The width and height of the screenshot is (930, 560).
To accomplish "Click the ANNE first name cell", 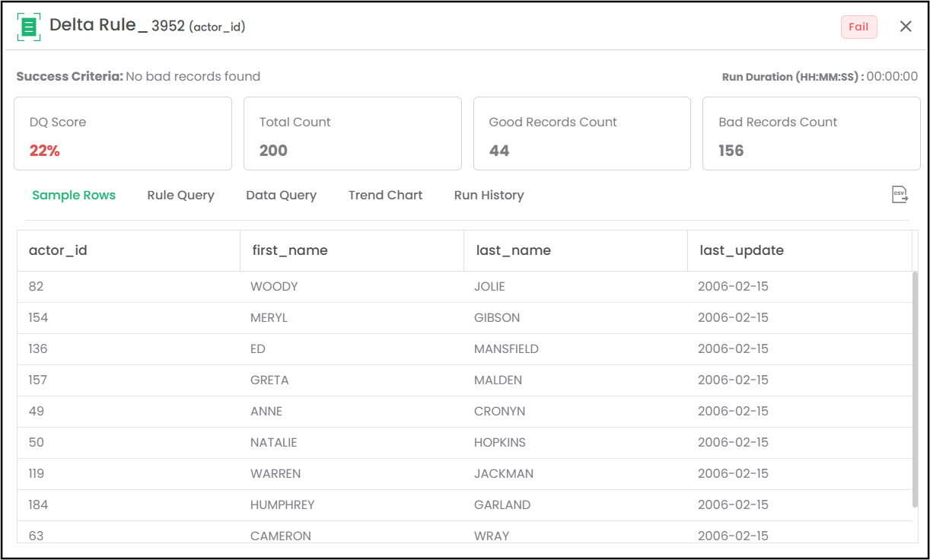I will (x=352, y=412).
